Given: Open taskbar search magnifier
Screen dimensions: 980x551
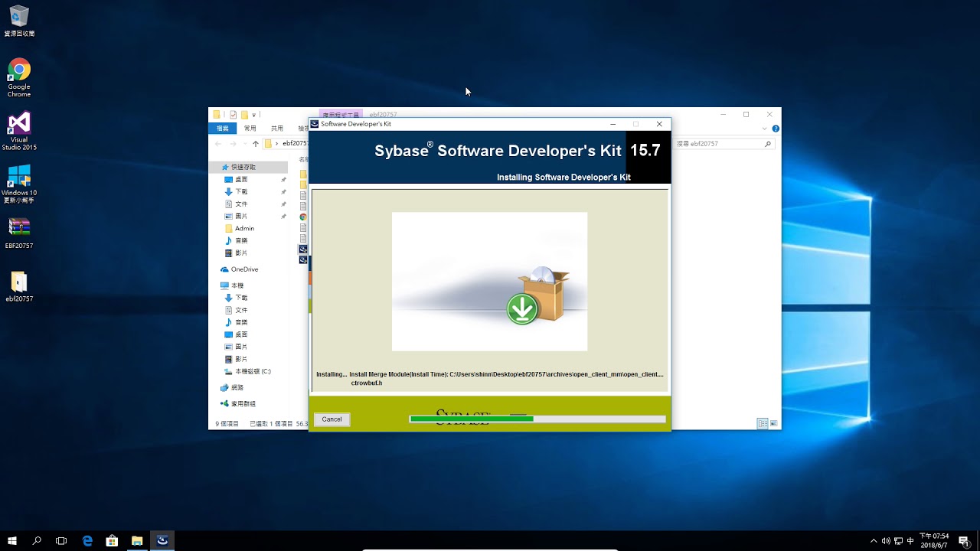Looking at the screenshot, I should tap(37, 540).
